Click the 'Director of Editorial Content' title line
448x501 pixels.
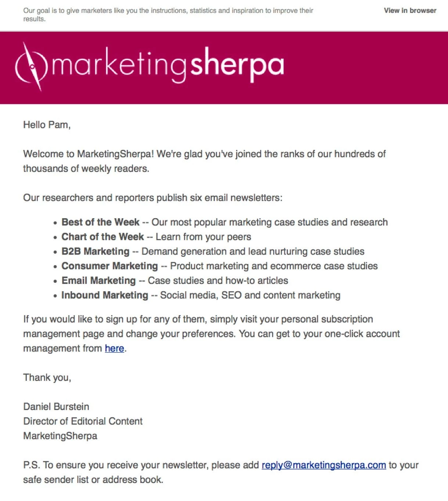[x=83, y=421]
